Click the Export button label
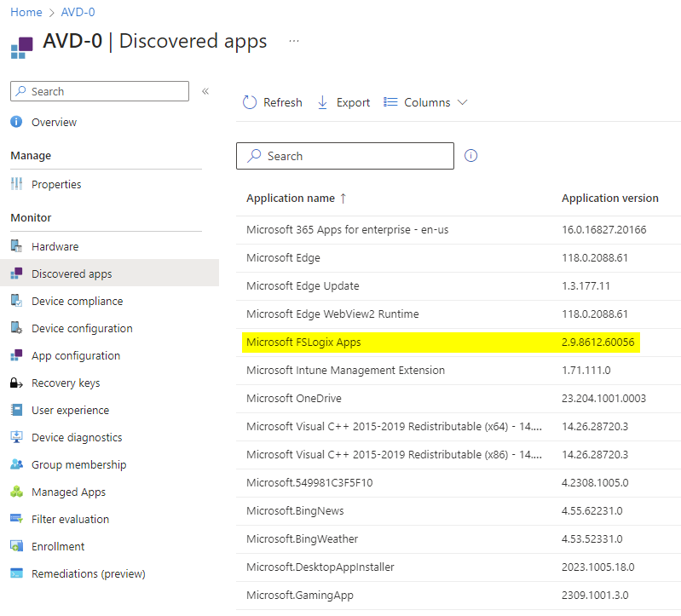Screen dimensions: 681x616 click(x=353, y=102)
